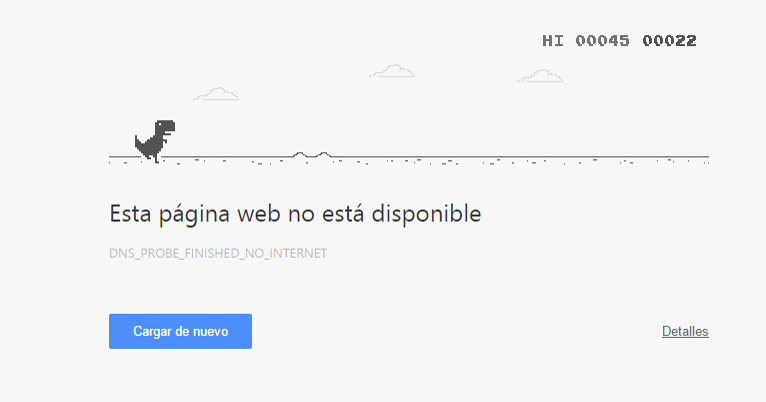Click the word disponible in heading

point(426,214)
